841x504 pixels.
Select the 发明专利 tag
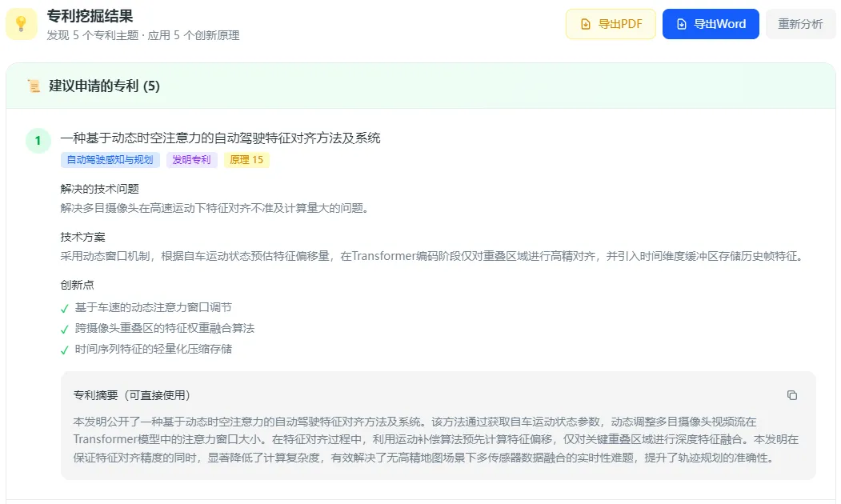191,160
